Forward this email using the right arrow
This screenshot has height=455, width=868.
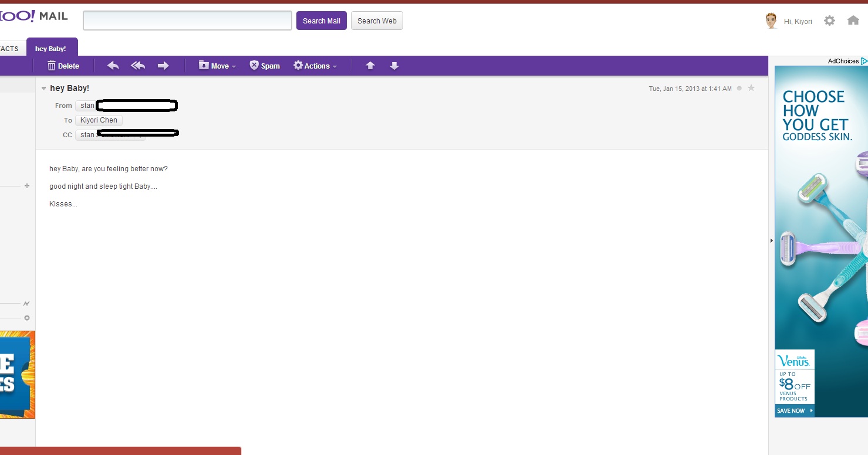pos(163,66)
